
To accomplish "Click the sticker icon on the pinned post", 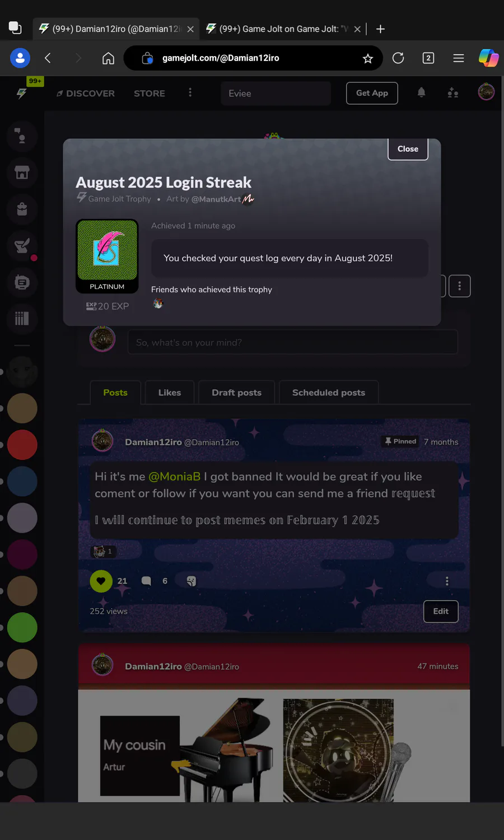I will [192, 581].
